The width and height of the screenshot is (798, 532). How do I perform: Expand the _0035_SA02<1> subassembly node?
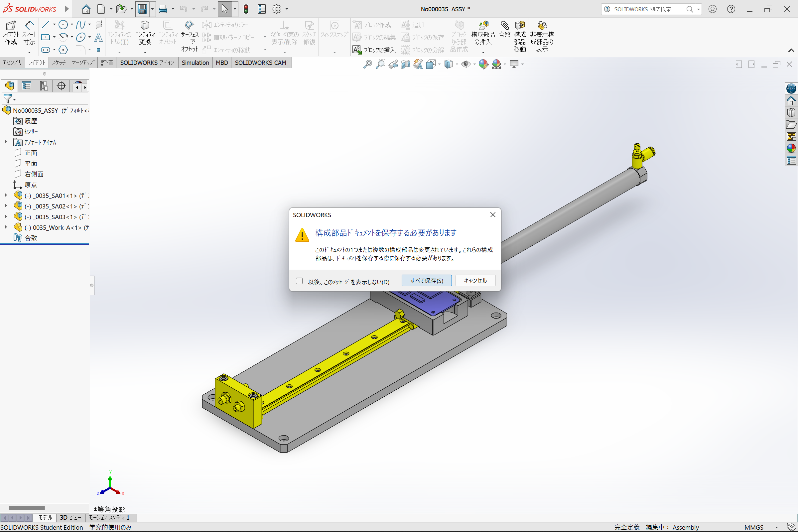(6, 206)
